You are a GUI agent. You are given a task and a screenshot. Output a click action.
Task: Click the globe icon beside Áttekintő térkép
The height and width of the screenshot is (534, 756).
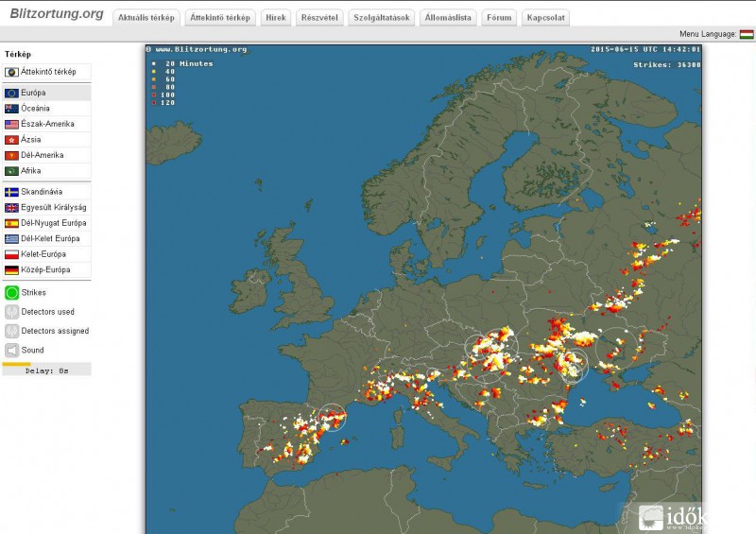coord(11,72)
